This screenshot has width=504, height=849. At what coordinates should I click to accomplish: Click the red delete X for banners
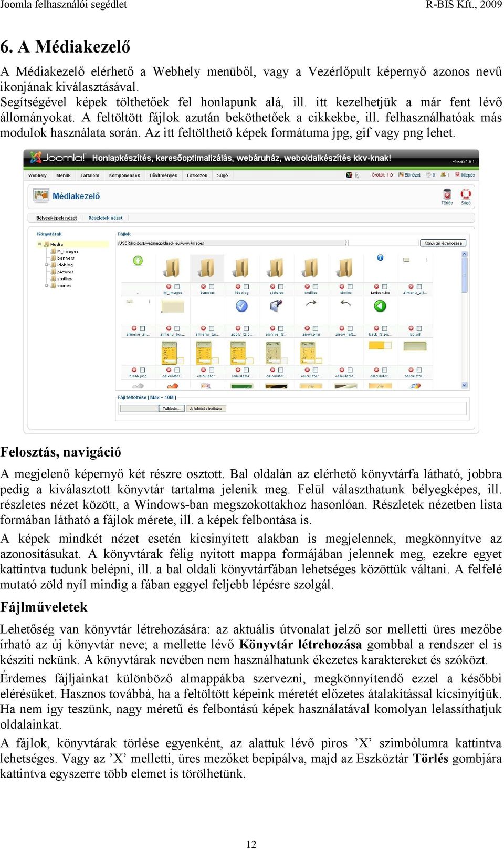tap(204, 286)
